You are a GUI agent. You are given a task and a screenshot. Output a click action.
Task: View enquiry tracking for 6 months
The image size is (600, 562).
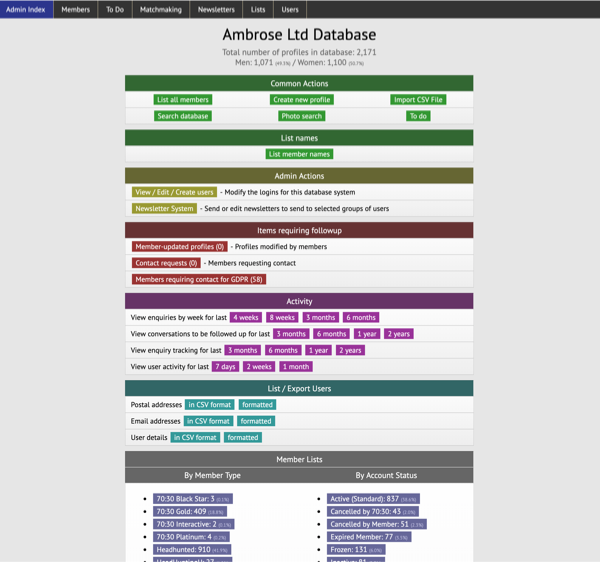pyautogui.click(x=283, y=350)
